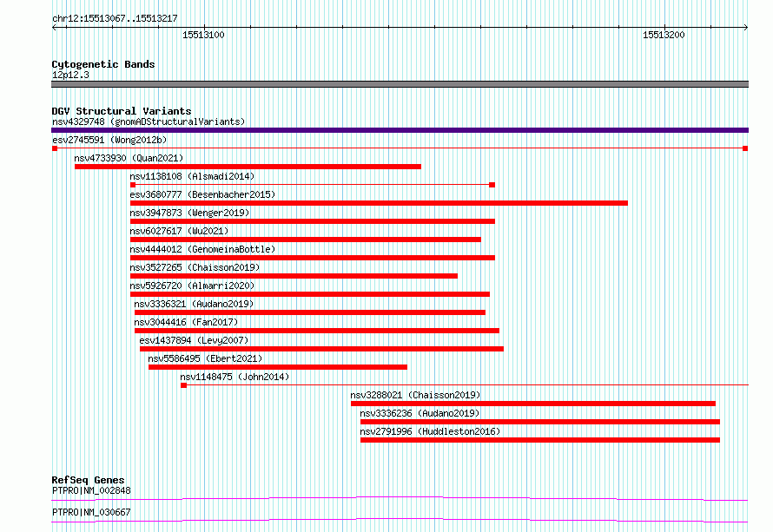The height and width of the screenshot is (532, 773).
Task: Click the red bar for nsv4733930
Action: point(248,167)
